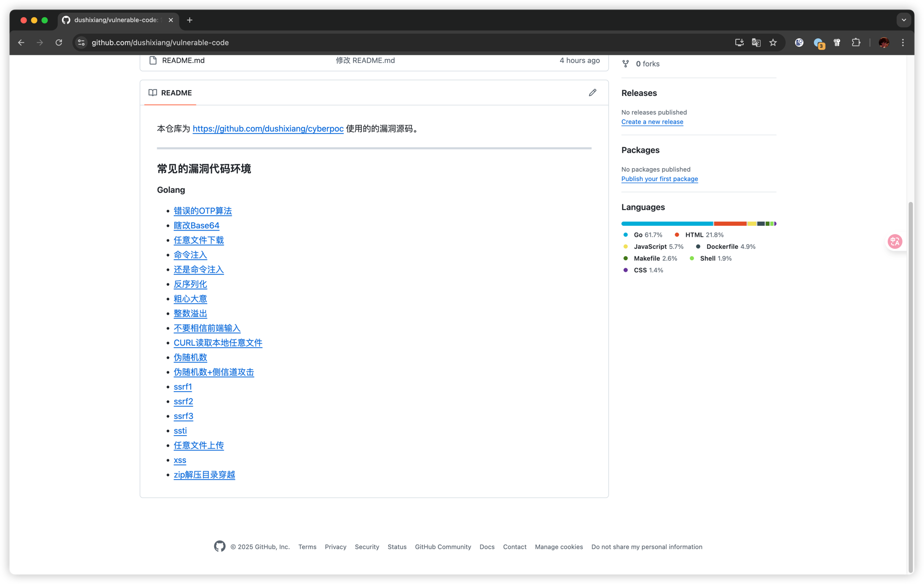
Task: Click the browser reload icon
Action: click(x=59, y=42)
